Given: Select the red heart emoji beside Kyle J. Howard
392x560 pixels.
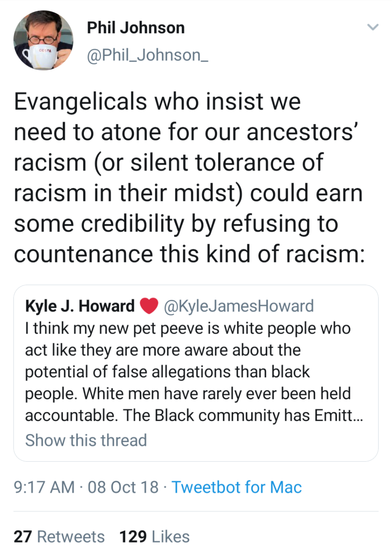Looking at the screenshot, I should point(149,306).
